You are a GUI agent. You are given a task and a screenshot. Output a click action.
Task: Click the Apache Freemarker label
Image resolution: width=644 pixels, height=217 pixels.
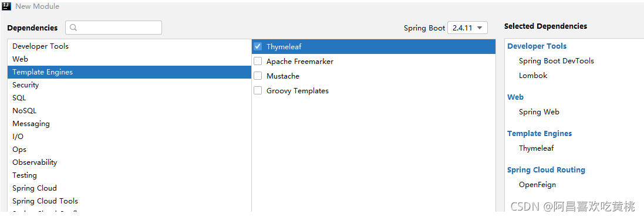300,62
